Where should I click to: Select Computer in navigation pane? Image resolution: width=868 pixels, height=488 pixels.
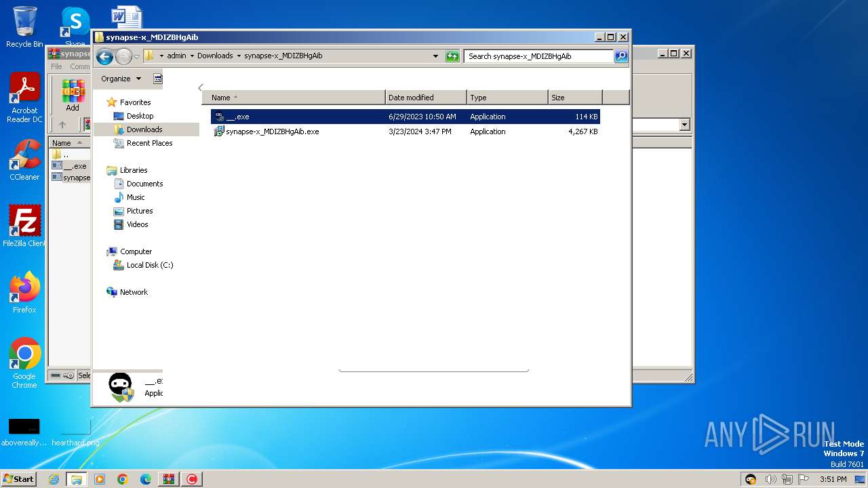click(136, 251)
